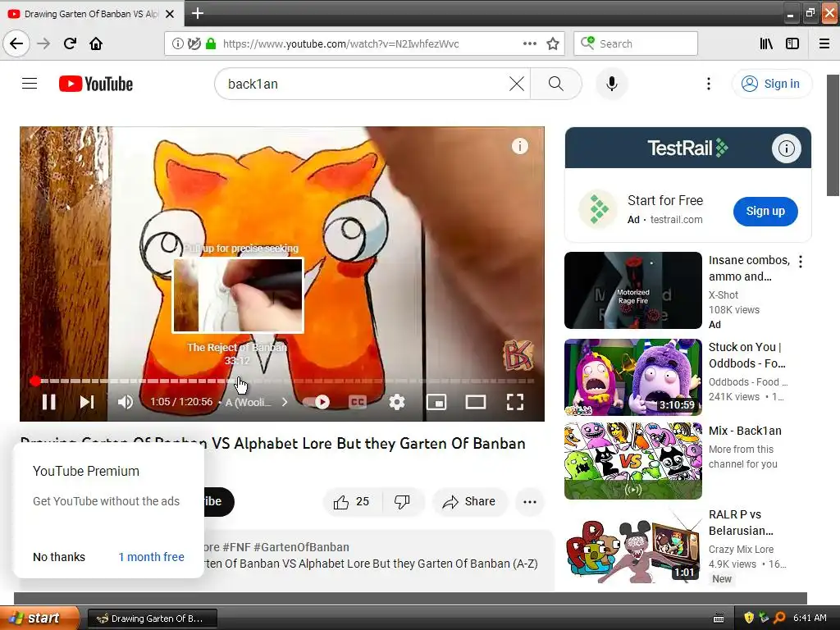Image resolution: width=840 pixels, height=630 pixels.
Task: Open the YouTube guide hamburger menu
Action: [x=30, y=84]
